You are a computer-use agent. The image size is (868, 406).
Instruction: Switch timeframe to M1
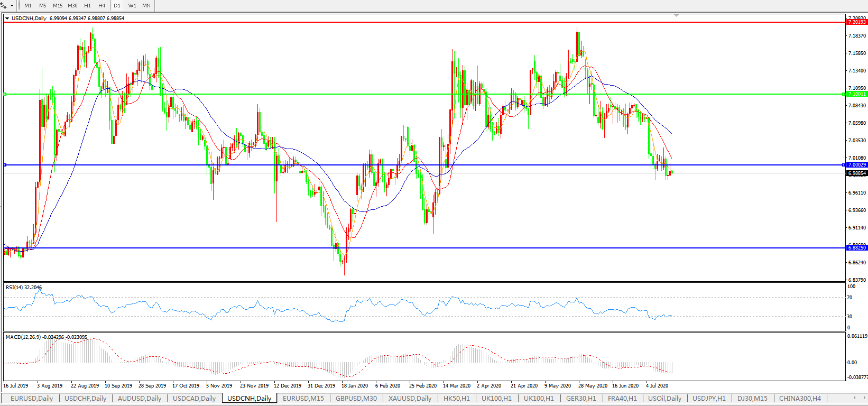[28, 6]
